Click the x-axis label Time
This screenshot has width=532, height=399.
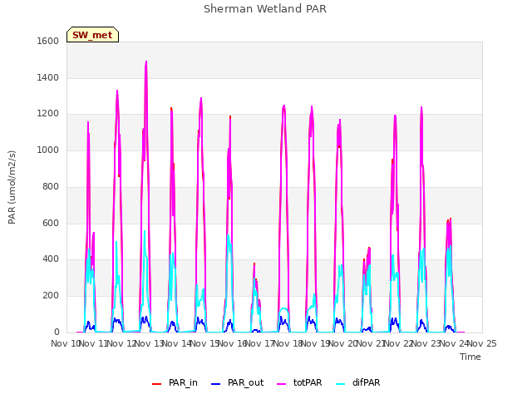(x=470, y=357)
